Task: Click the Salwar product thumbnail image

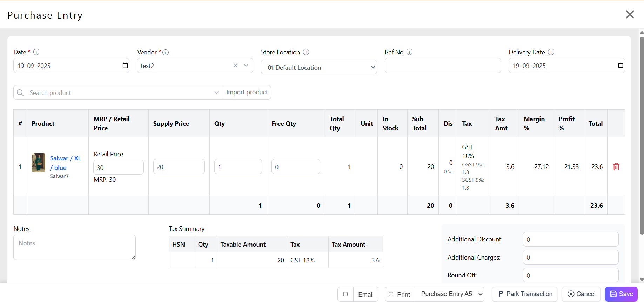Action: [x=38, y=163]
